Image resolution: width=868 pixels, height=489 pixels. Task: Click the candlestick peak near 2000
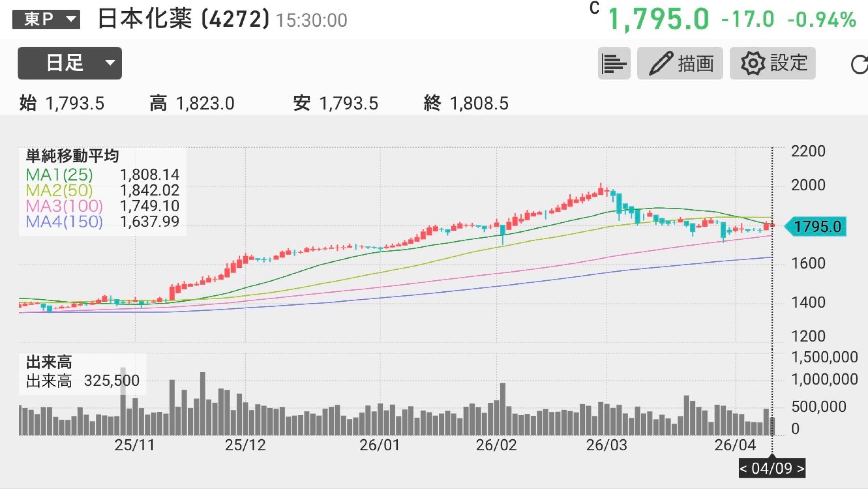point(601,190)
